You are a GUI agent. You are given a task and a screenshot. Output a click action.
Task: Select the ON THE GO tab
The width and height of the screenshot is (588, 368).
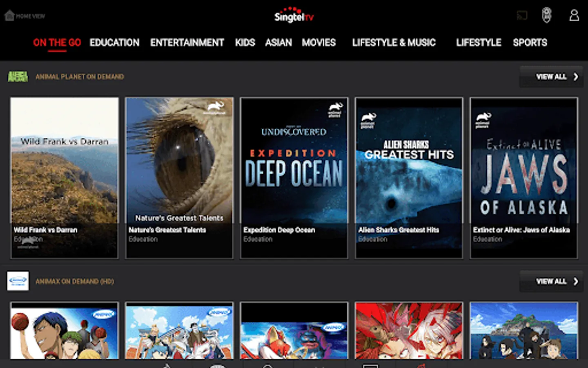point(57,43)
